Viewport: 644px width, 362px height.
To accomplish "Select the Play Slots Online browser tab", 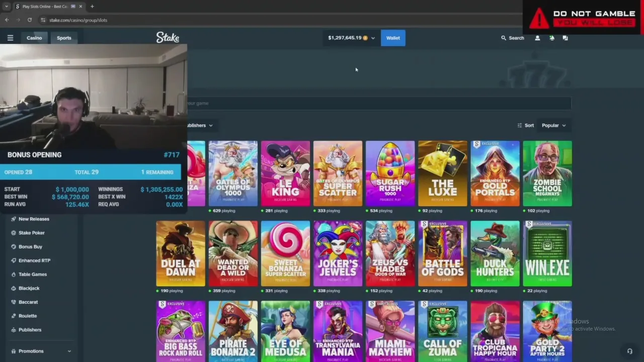I will click(x=49, y=7).
